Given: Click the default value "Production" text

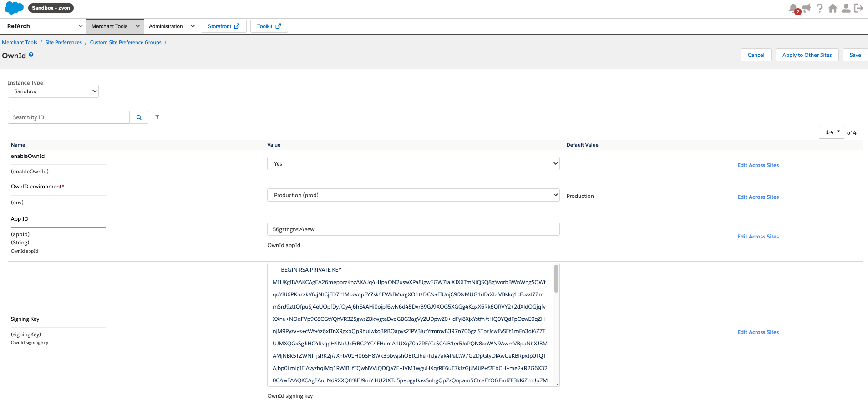Looking at the screenshot, I should (580, 196).
